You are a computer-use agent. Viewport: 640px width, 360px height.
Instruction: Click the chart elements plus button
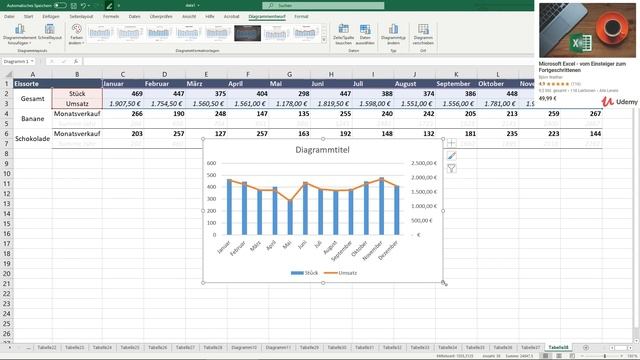click(451, 142)
